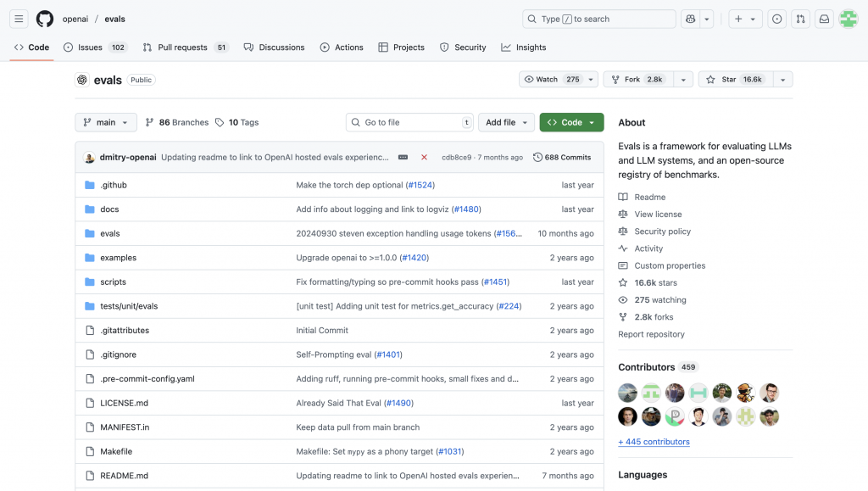868x491 pixels.
Task: Click the history clock icon for commits
Action: point(537,157)
